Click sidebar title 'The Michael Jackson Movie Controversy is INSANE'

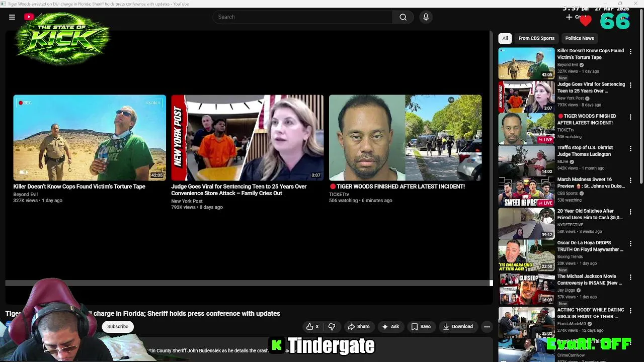[590, 280]
